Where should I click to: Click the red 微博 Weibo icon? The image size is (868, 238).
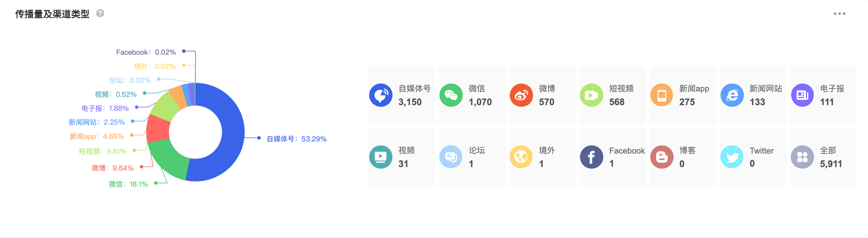[x=521, y=95]
